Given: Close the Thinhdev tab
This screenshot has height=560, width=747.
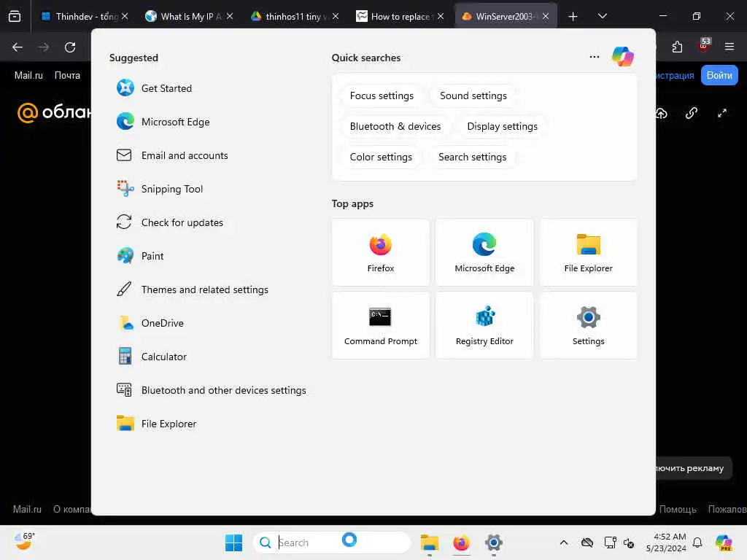Looking at the screenshot, I should point(125,16).
